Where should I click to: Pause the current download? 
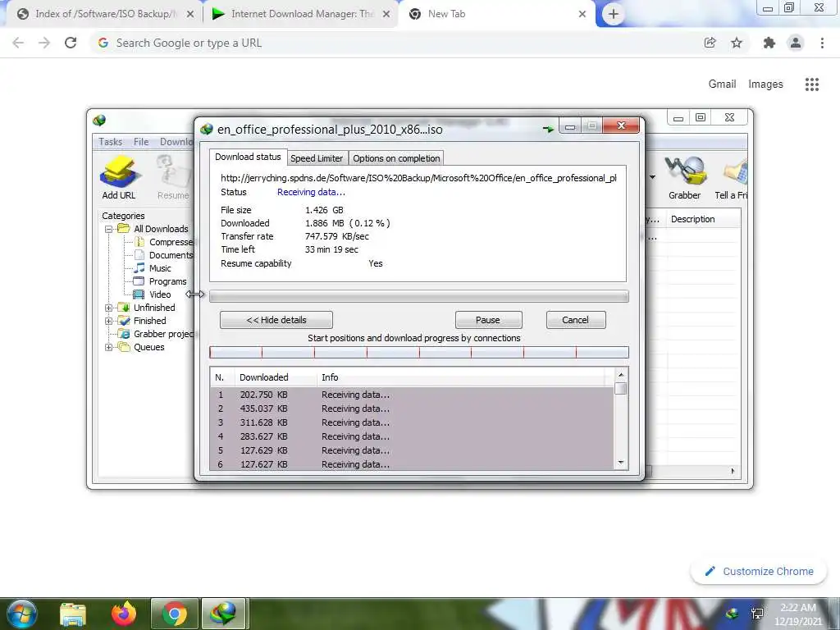point(488,320)
